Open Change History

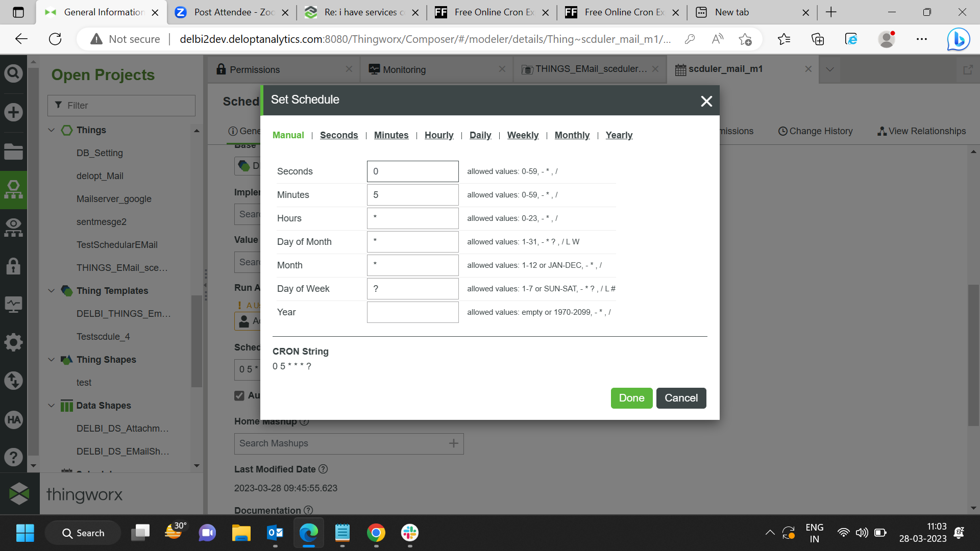(815, 131)
